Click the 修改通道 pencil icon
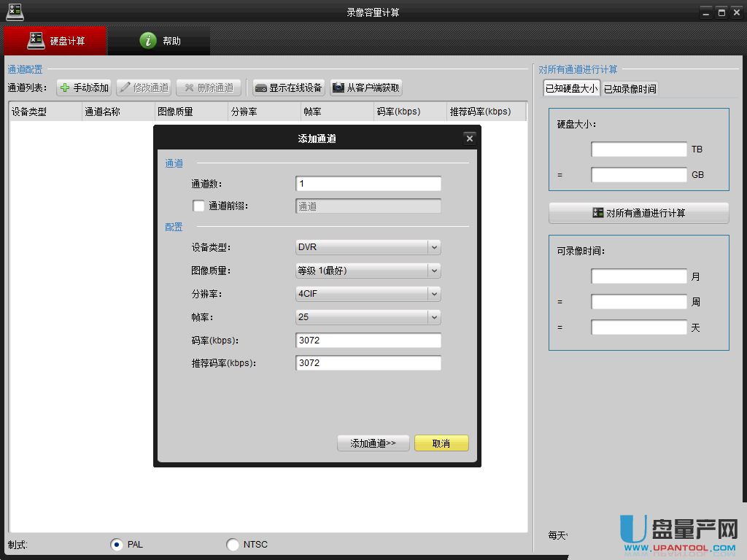Screen dimensions: 747x560 [x=125, y=88]
